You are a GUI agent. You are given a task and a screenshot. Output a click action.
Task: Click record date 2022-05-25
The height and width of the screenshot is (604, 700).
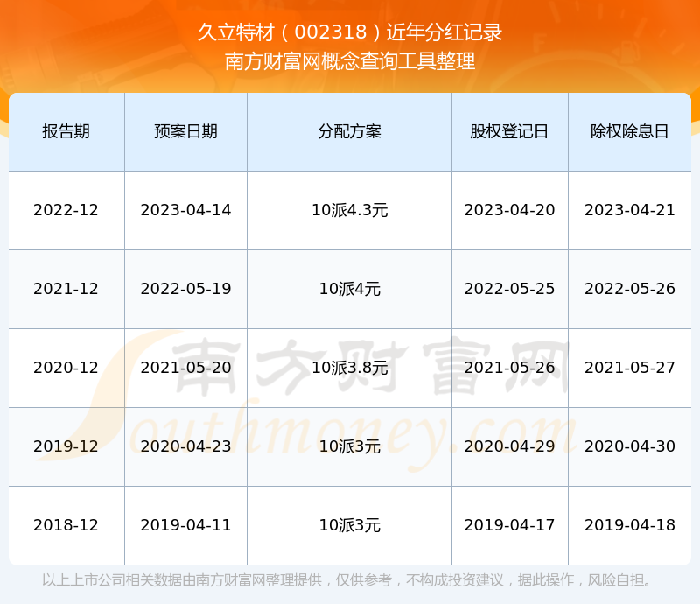[x=509, y=289]
